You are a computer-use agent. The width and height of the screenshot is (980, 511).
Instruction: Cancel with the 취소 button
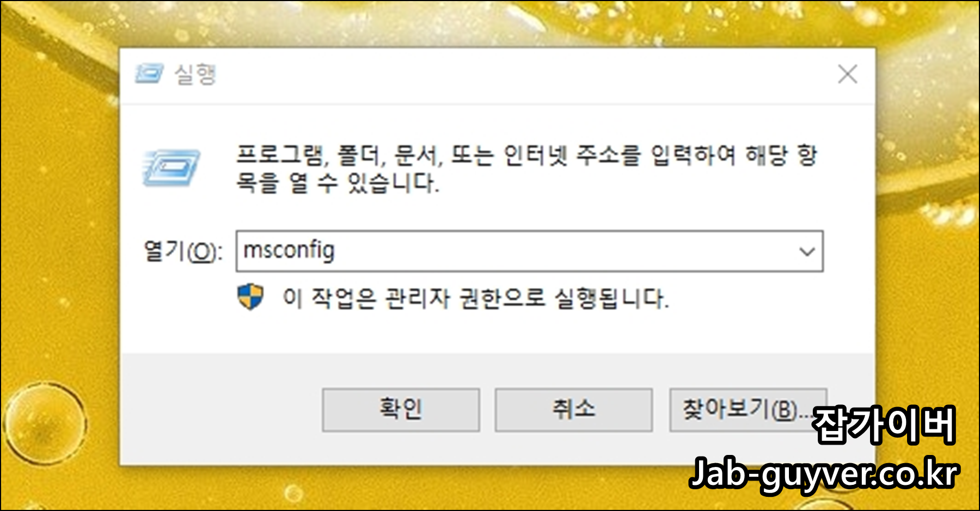point(573,410)
